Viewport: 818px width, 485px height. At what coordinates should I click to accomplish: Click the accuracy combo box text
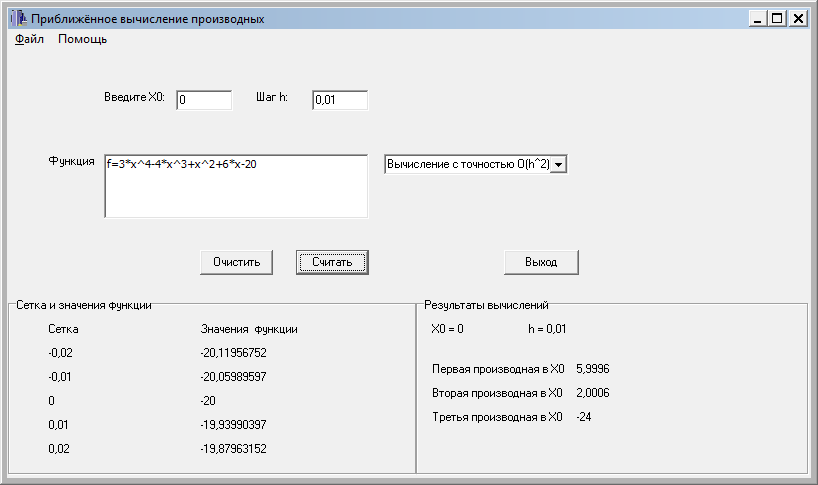tap(468, 164)
